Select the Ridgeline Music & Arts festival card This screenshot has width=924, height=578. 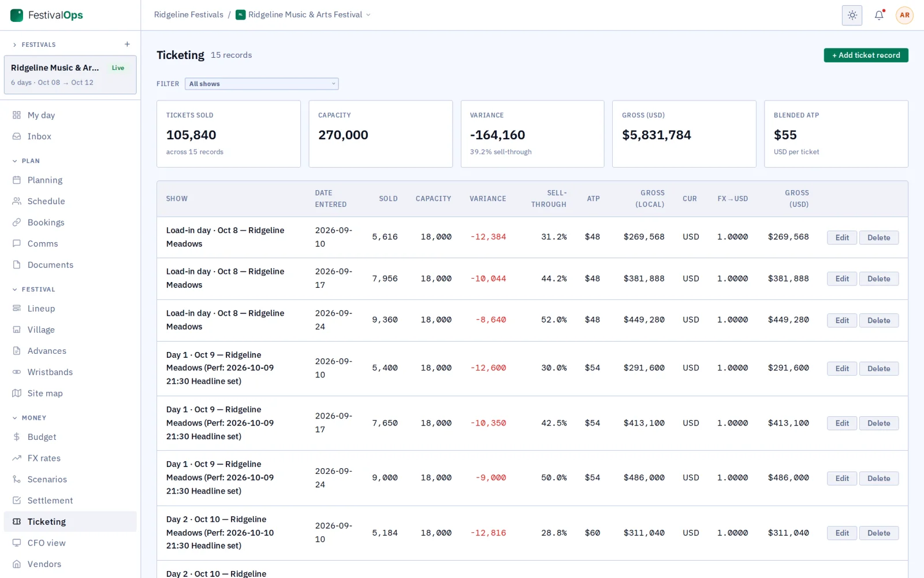(70, 75)
